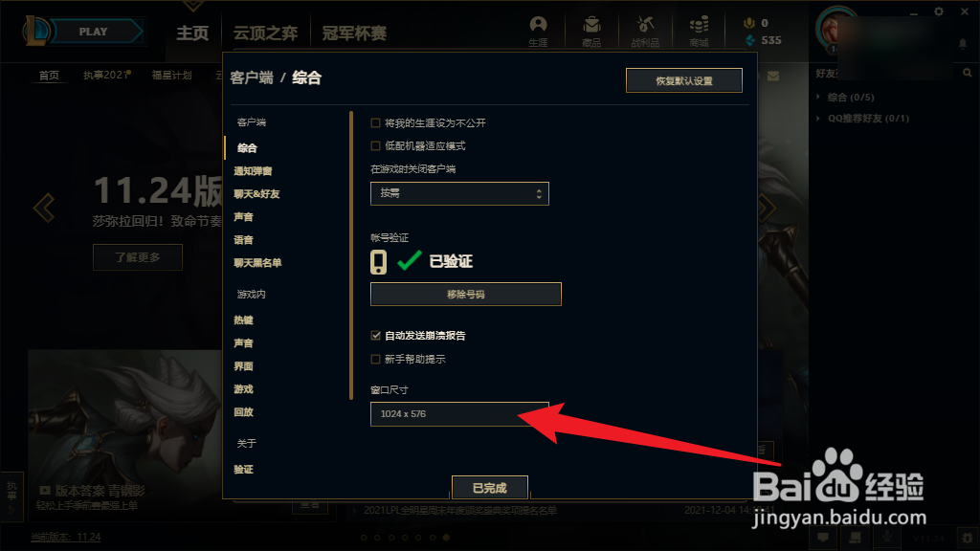Open the 藏品 collection icon
980x551 pixels.
click(591, 32)
